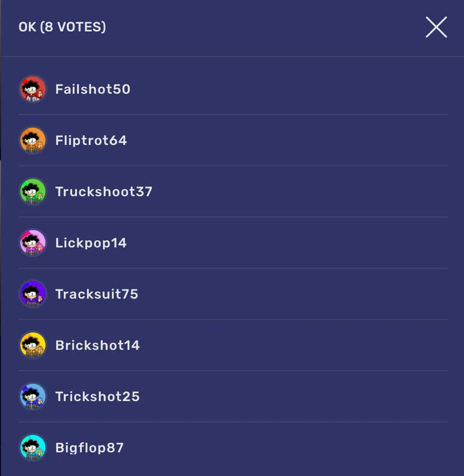Click Truckshoot37's green avatar icon
Viewport: 464px width, 476px height.
pos(33,192)
